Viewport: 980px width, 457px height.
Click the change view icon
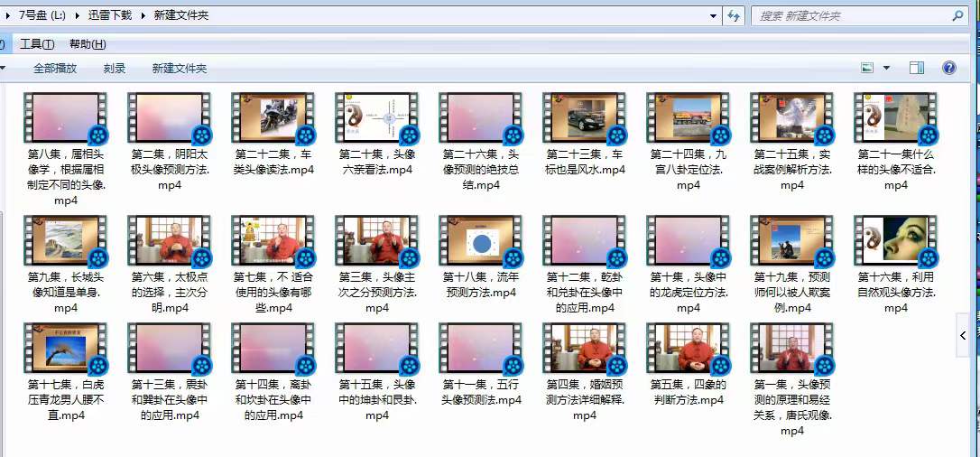point(867,68)
